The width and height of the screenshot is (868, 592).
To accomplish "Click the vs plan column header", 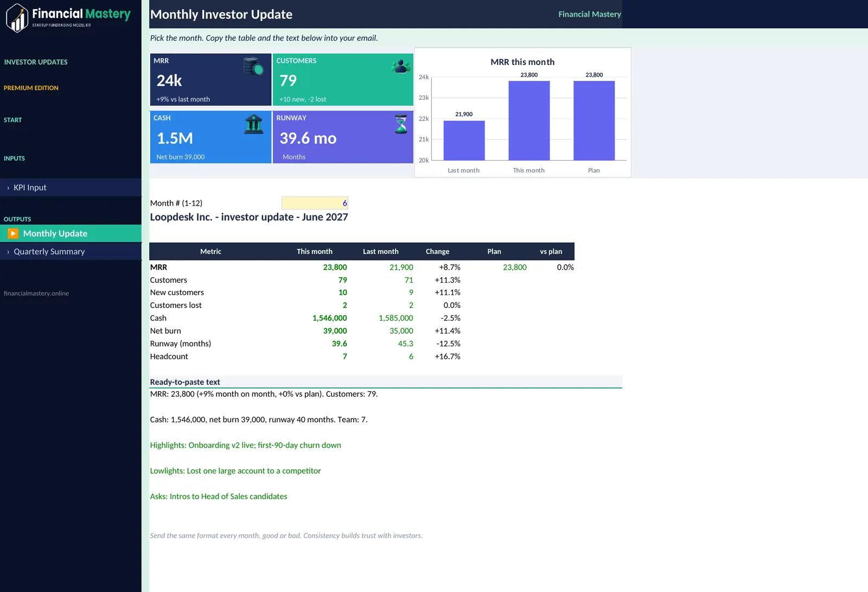I will [551, 251].
